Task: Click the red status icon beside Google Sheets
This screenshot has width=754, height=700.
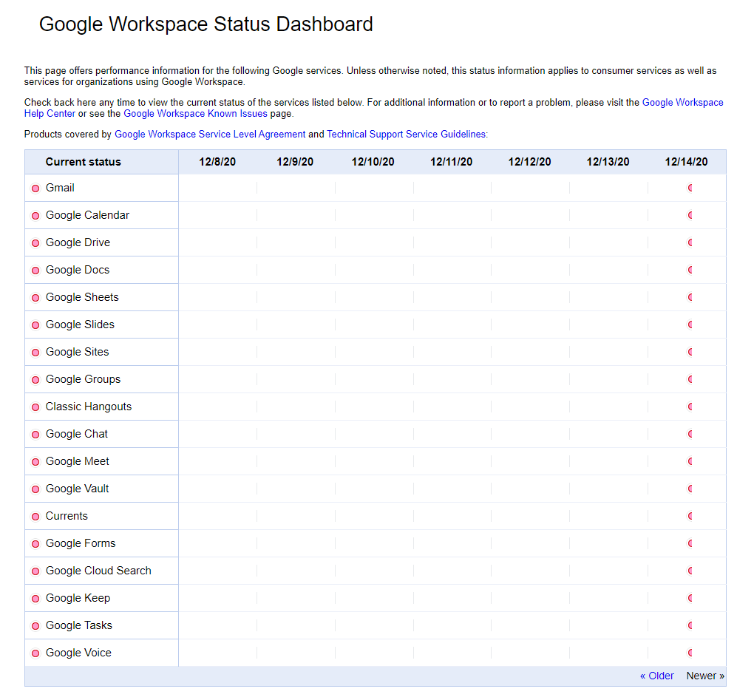Action: pos(35,298)
